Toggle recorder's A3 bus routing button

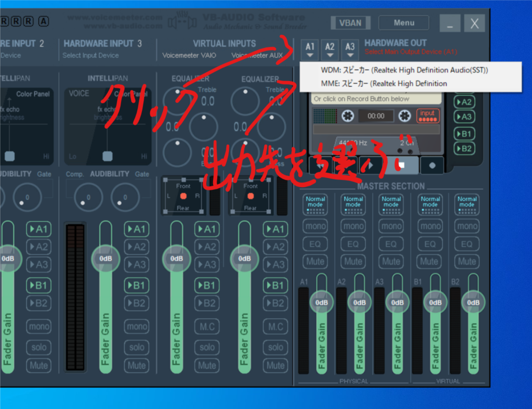[464, 117]
